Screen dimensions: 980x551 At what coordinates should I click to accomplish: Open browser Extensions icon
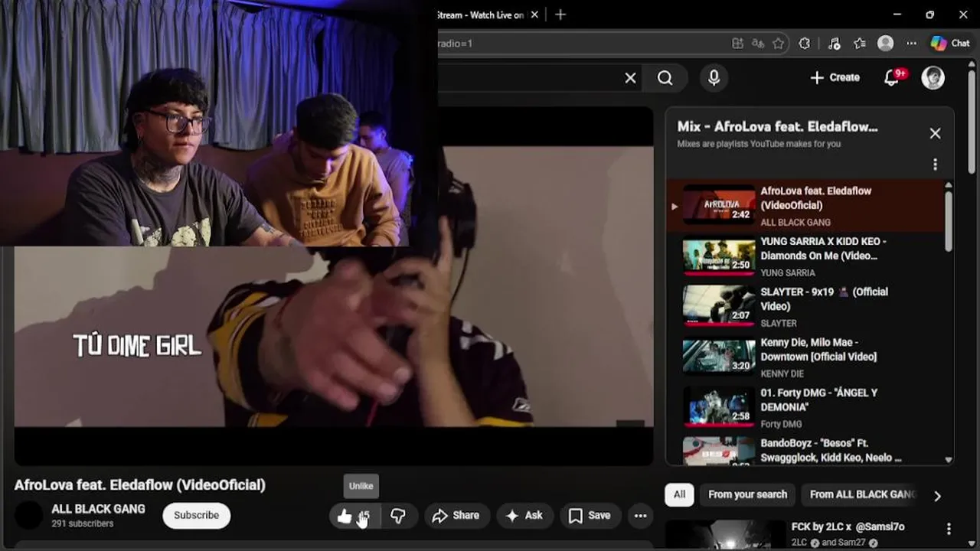804,44
